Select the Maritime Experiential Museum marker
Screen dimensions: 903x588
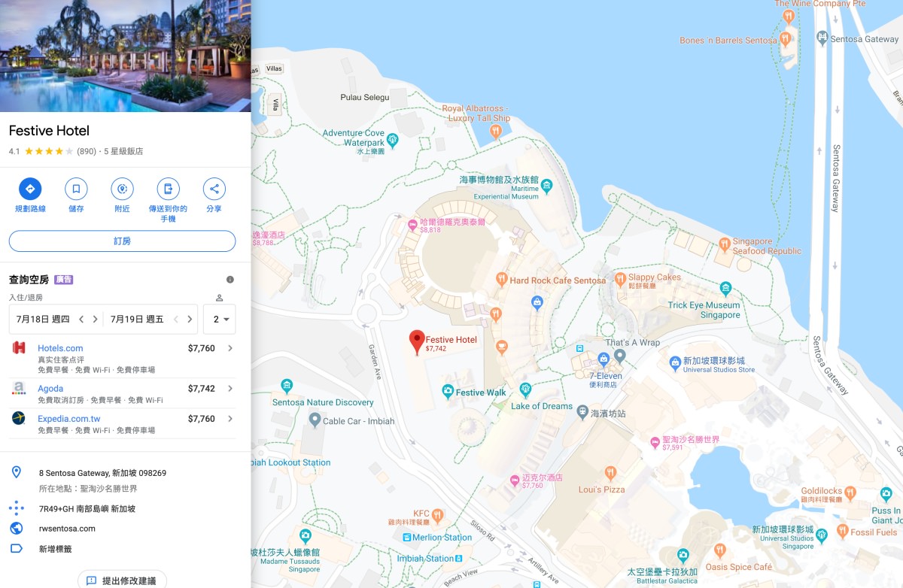547,186
